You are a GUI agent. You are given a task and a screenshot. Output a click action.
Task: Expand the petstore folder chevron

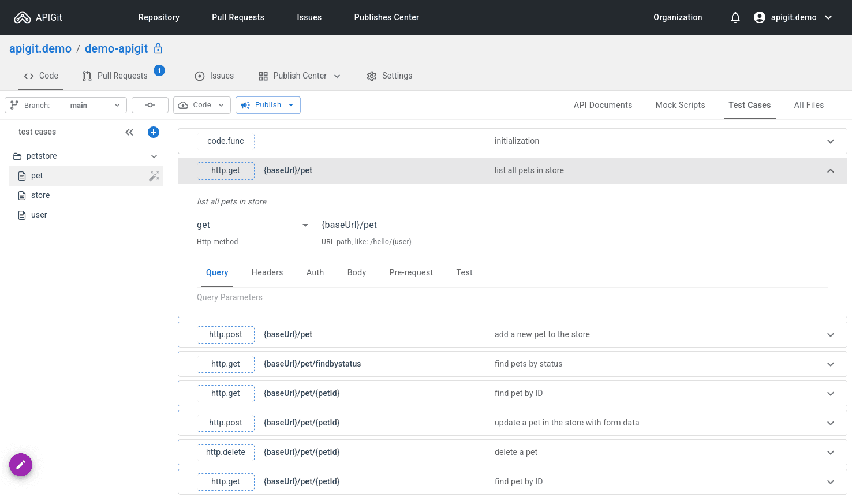[x=154, y=156]
